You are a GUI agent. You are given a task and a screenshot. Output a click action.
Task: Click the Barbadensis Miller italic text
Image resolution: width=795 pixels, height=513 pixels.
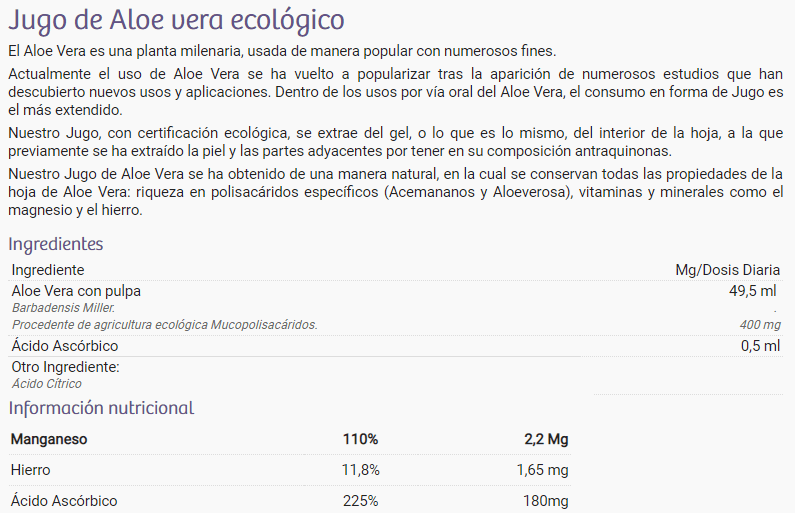tap(63, 308)
